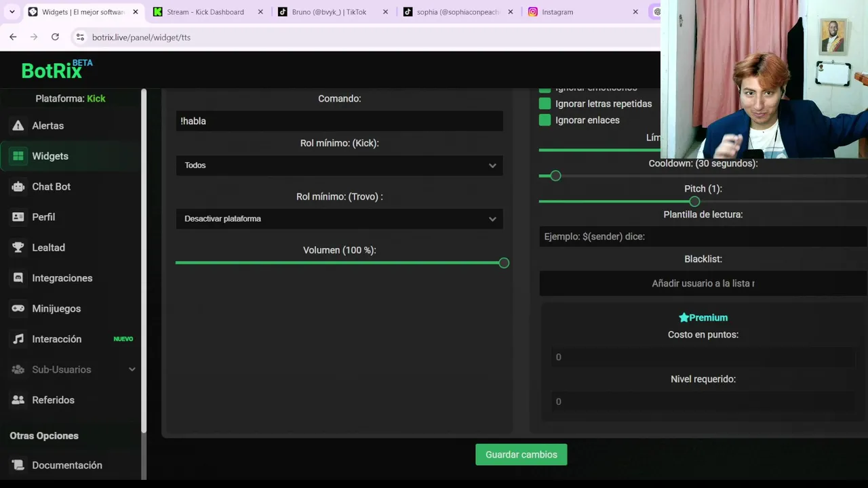The width and height of the screenshot is (868, 488).
Task: Click the Documentación book icon
Action: click(x=18, y=465)
